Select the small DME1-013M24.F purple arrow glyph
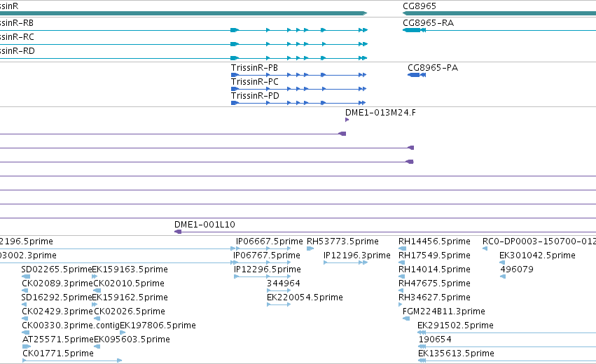 347,120
